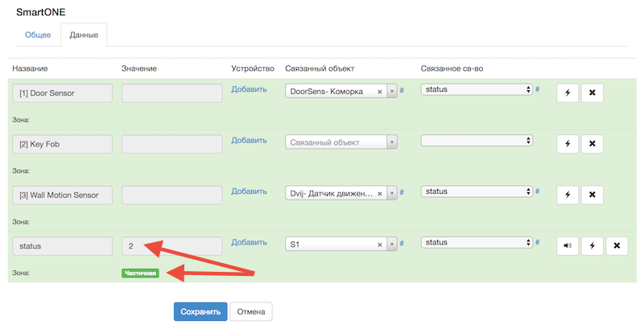Click Отмена button

click(251, 312)
